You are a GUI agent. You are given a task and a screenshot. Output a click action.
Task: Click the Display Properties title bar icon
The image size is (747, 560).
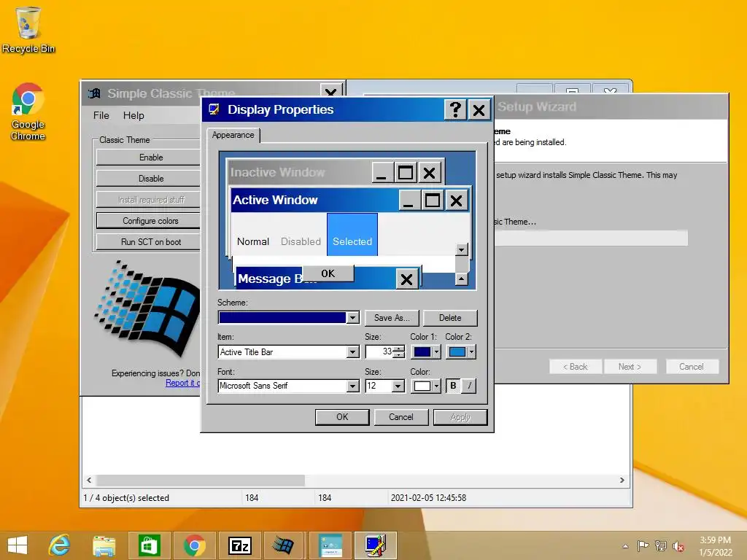(214, 109)
